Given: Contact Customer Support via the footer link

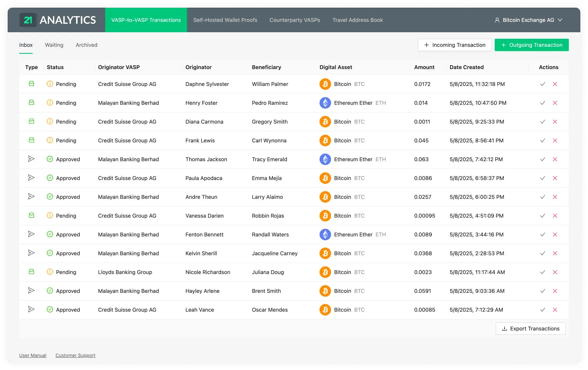Looking at the screenshot, I should click(x=75, y=355).
